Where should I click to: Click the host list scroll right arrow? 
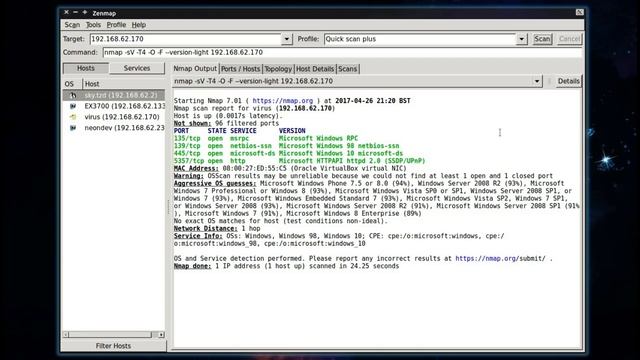click(161, 335)
